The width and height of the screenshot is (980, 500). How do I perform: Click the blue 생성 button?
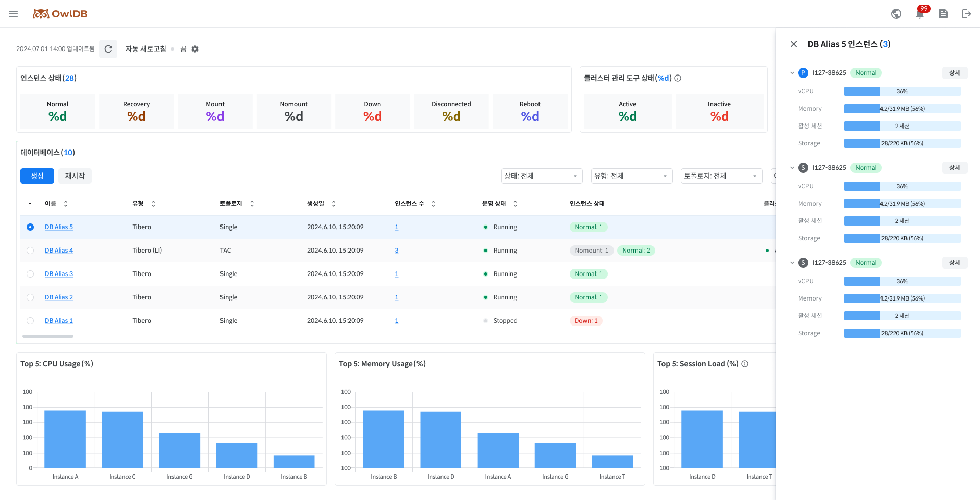point(37,176)
